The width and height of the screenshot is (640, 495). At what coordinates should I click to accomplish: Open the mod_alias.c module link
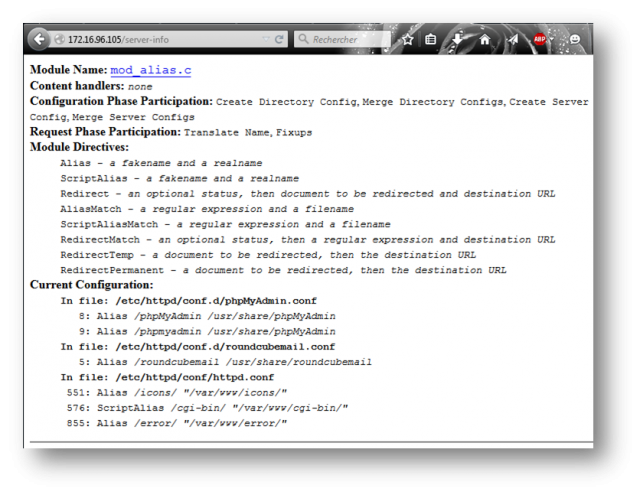click(x=151, y=70)
